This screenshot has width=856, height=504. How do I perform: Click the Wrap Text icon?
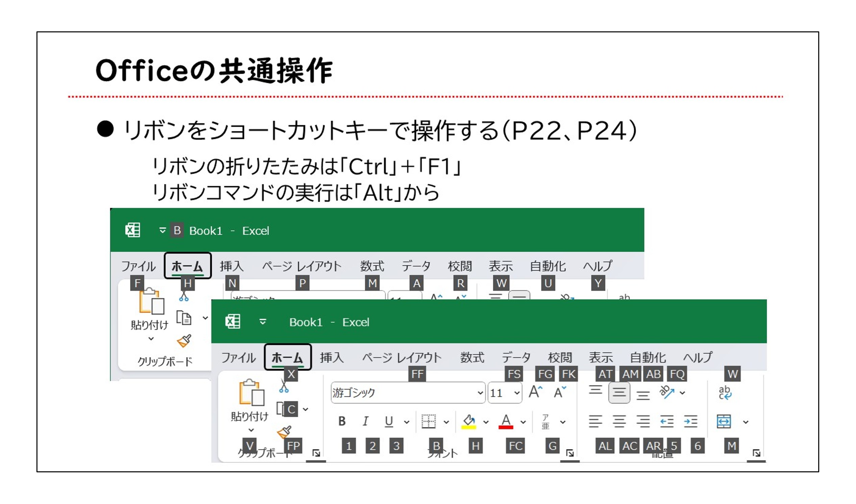coord(724,393)
